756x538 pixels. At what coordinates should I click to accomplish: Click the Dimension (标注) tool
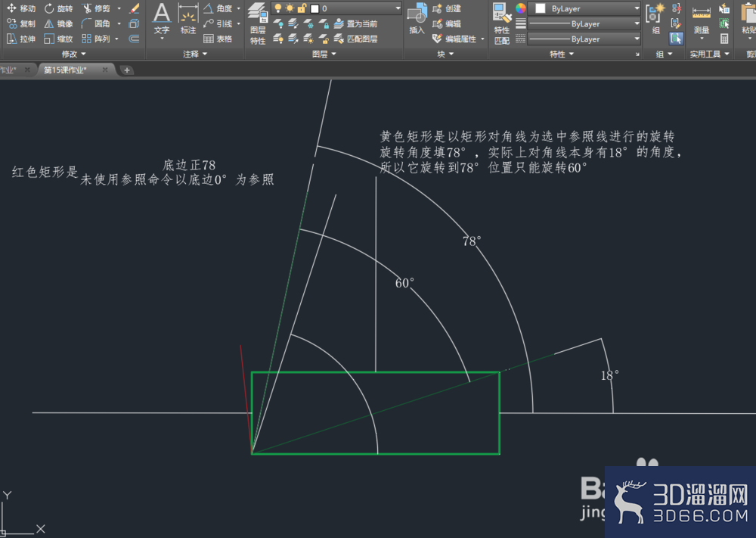[x=188, y=20]
